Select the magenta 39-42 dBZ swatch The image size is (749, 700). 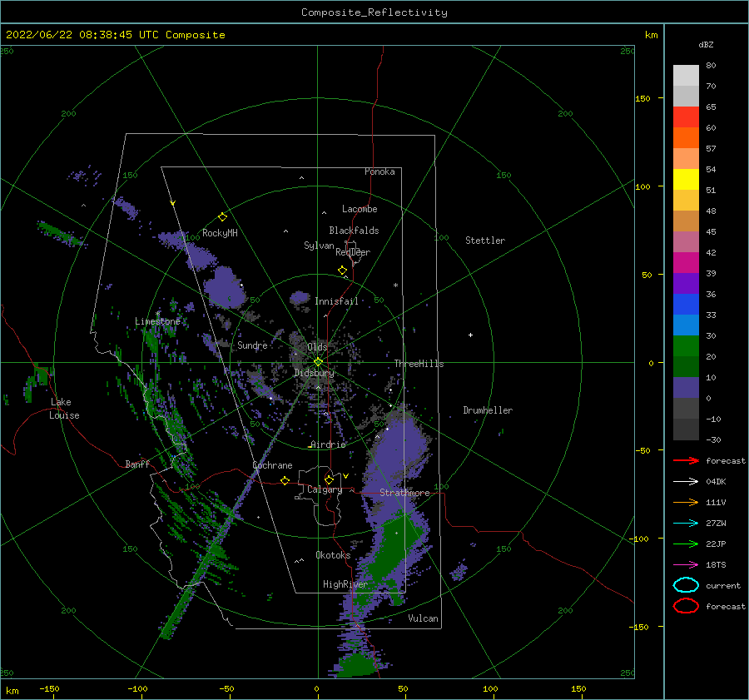[x=686, y=263]
